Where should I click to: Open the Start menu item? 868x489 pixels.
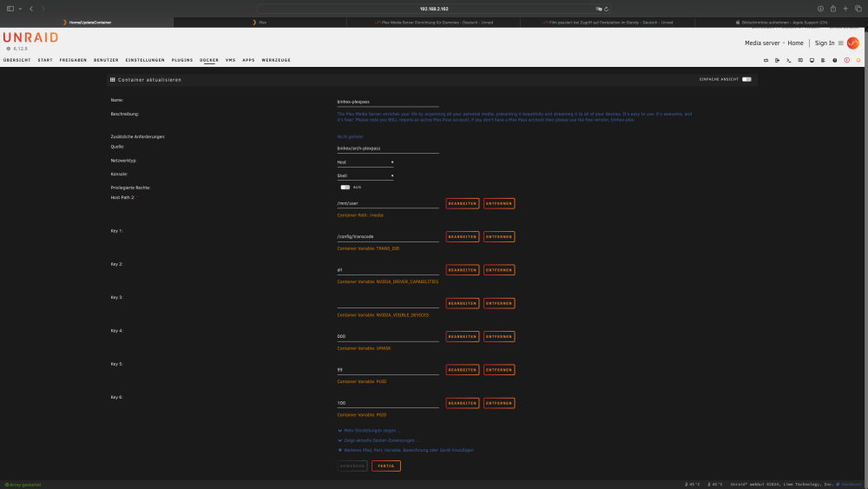click(45, 60)
